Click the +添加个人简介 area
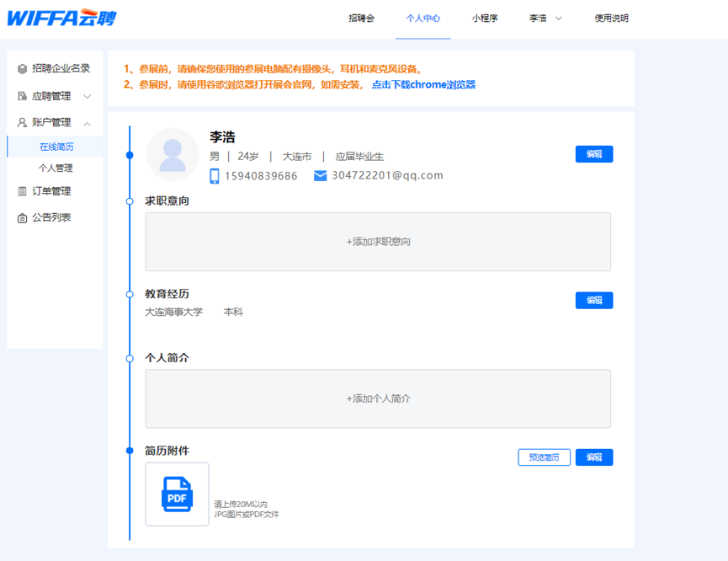728x561 pixels. [x=378, y=398]
